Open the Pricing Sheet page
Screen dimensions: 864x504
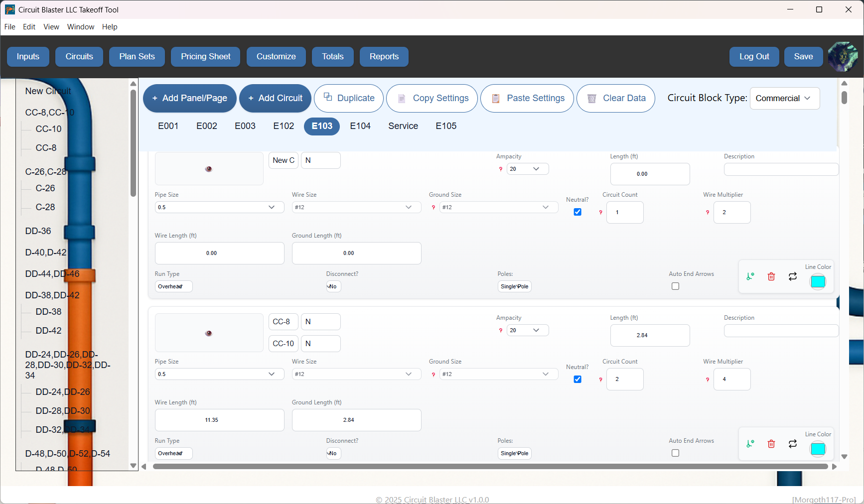pos(205,56)
